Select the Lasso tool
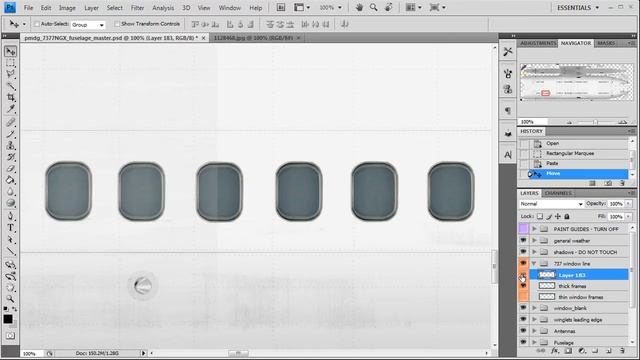 pyautogui.click(x=10, y=74)
